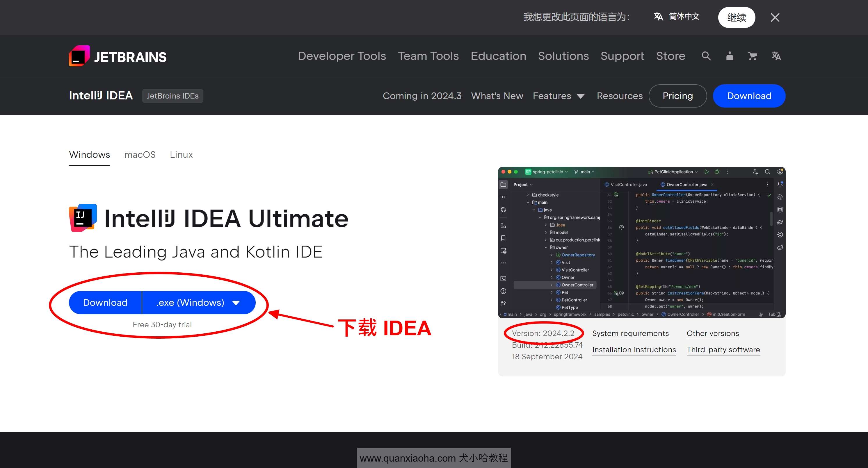Click the Pricing button
This screenshot has height=468, width=868.
coord(678,96)
